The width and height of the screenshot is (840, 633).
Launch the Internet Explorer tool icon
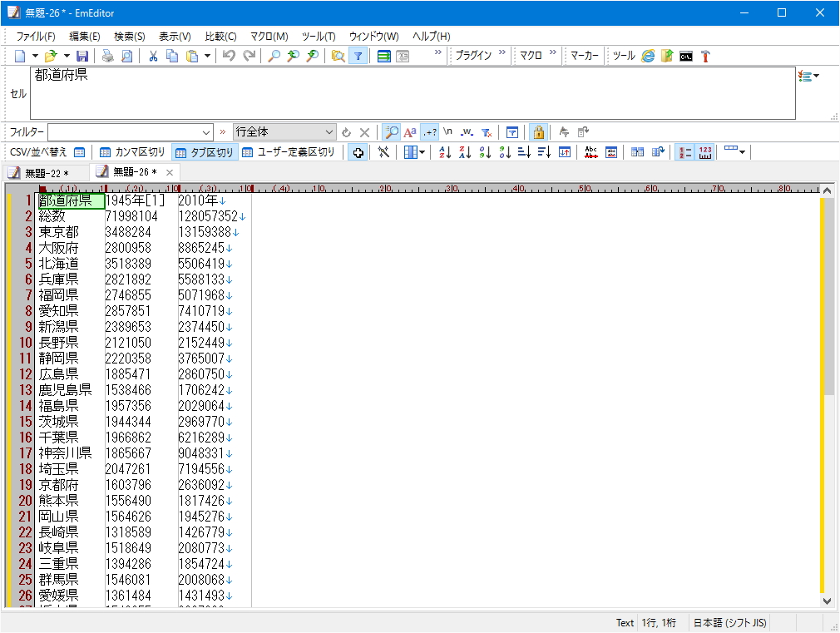(x=648, y=56)
